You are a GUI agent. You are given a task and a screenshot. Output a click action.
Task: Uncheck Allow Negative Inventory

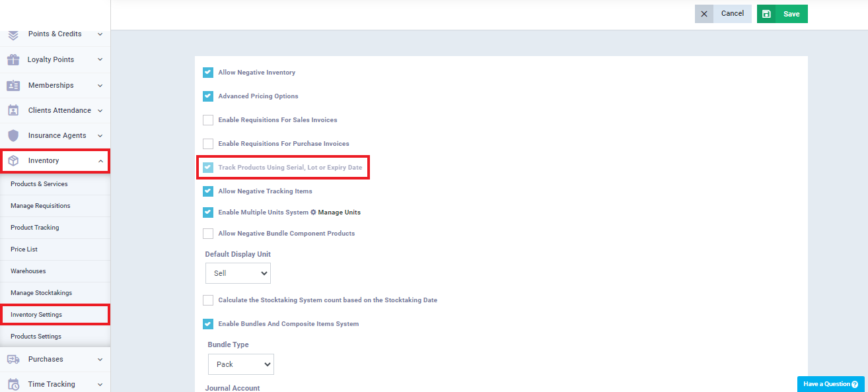[208, 73]
